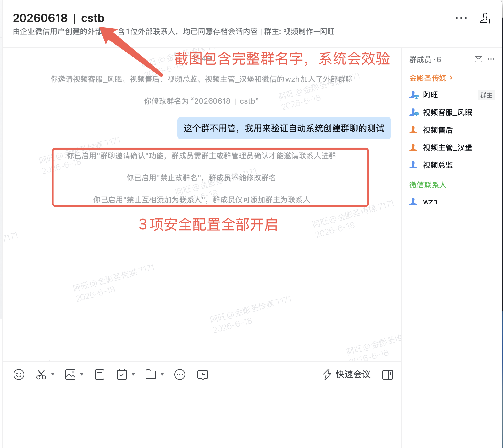Expand the folder icon dropdown arrow
Image resolution: width=503 pixels, height=448 pixels.
(162, 374)
